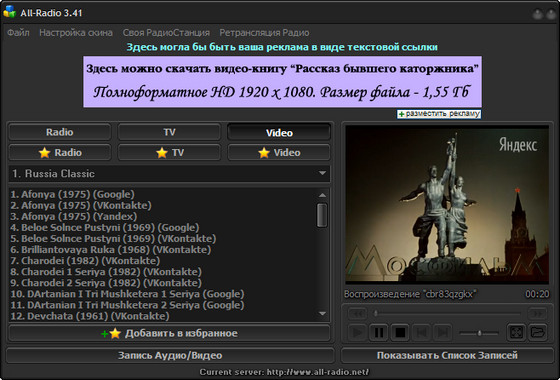Click the purple video-book advertisement banner
This screenshot has height=380, width=560.
click(x=282, y=81)
